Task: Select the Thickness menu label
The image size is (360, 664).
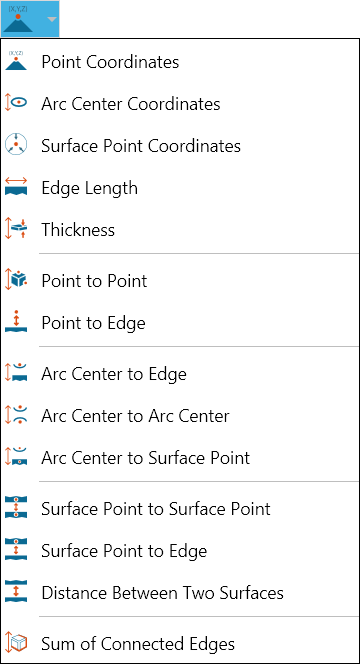Action: pyautogui.click(x=78, y=230)
